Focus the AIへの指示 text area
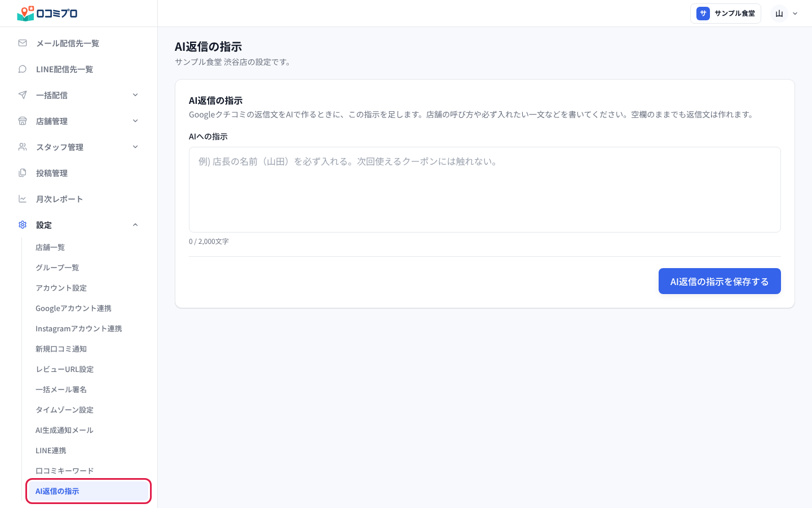Screen dimensions: 812x508 [x=485, y=190]
